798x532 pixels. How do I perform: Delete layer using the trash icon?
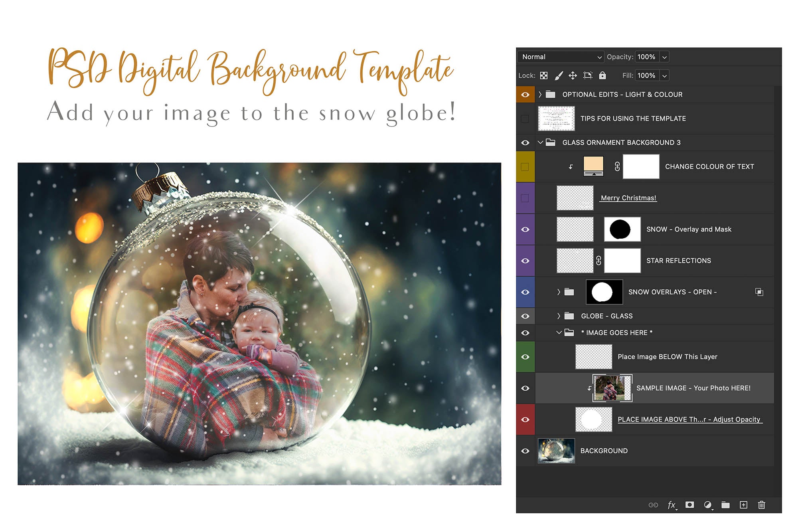click(x=761, y=504)
